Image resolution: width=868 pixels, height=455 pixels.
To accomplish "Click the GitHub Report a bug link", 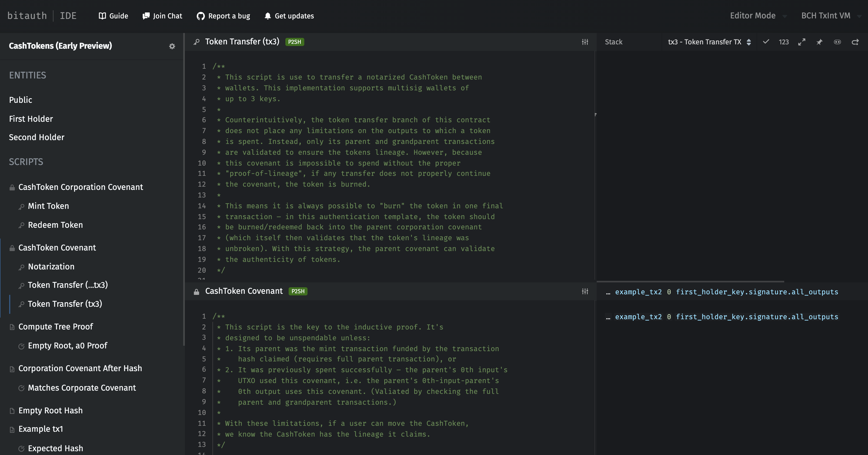I will click(x=223, y=16).
